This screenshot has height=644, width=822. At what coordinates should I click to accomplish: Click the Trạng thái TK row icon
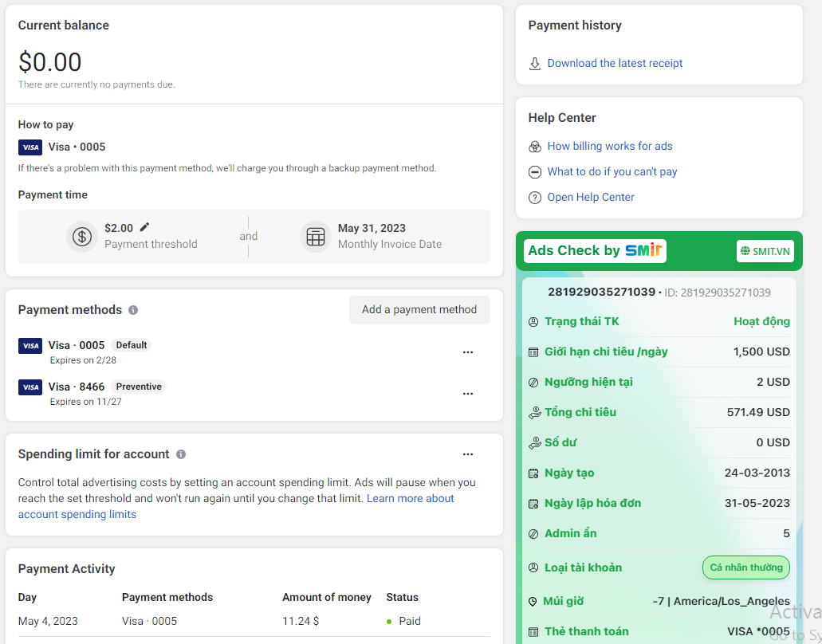533,322
